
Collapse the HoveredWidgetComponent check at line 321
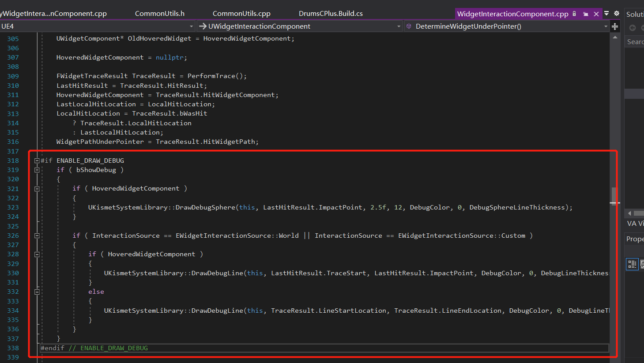[37, 188]
